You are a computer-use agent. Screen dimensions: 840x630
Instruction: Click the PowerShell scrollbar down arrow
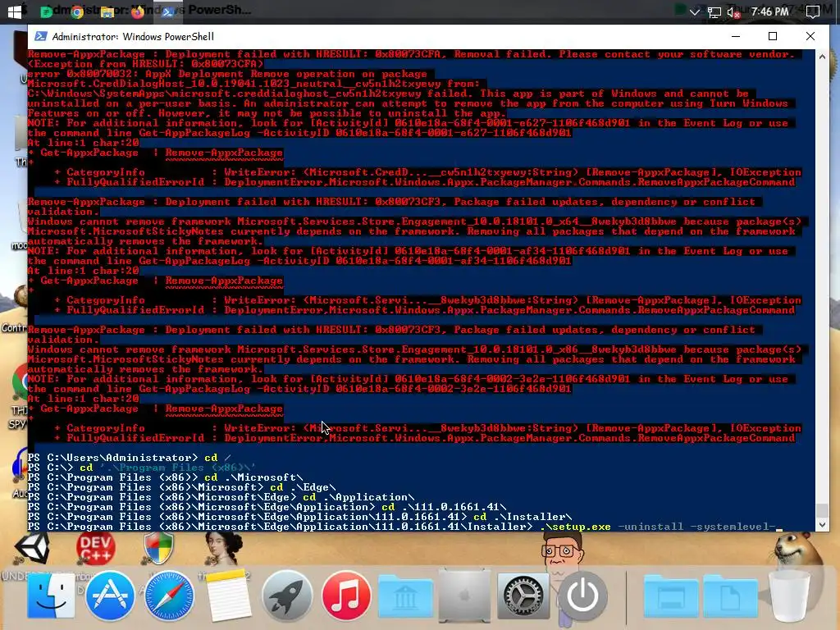tap(822, 526)
